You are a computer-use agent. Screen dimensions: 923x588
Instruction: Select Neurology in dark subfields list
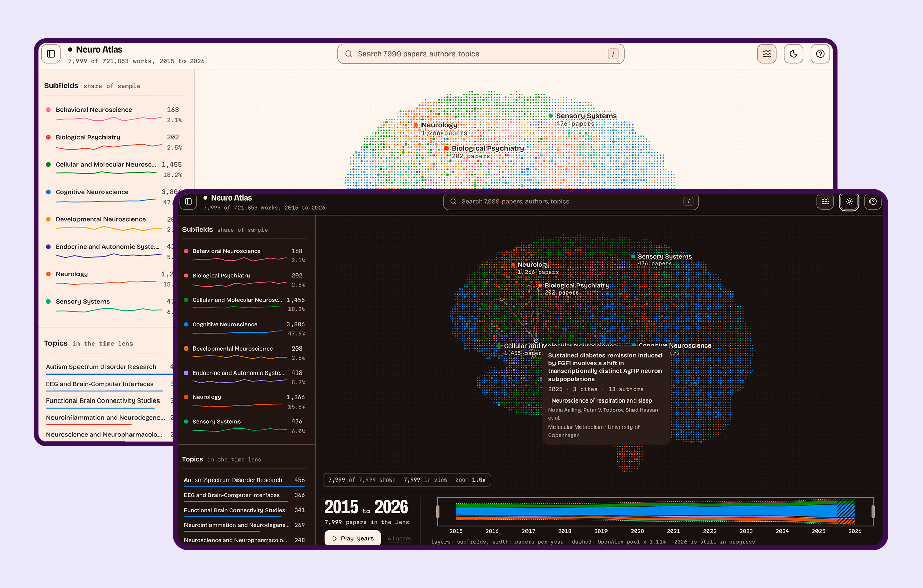tap(244, 402)
